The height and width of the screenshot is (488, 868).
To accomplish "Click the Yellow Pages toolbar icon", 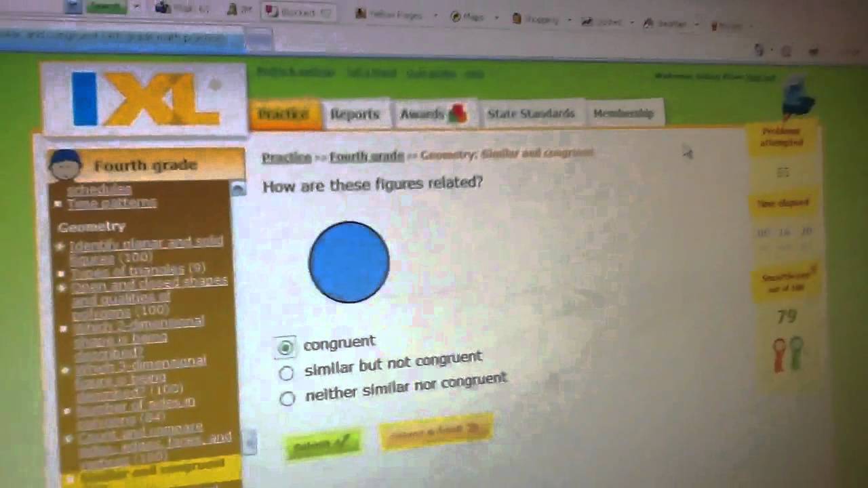I will click(361, 14).
